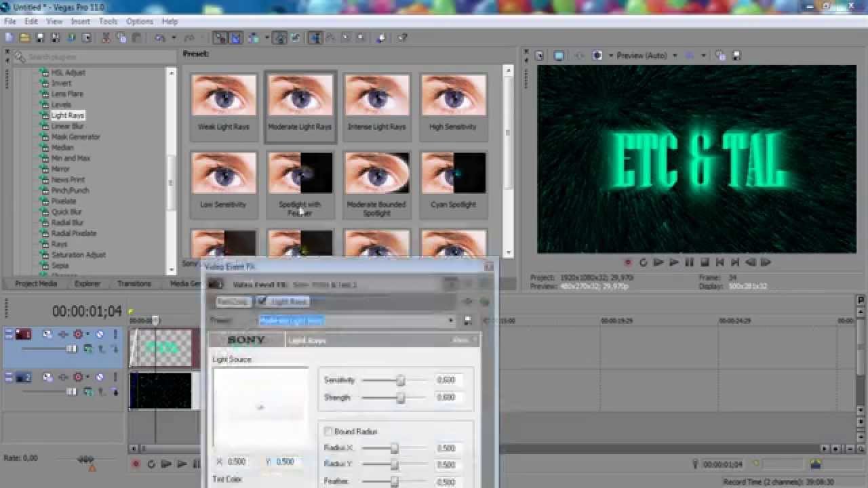Open the Preset dropdown in Video Event FX
This screenshot has width=868, height=488.
coord(451,321)
